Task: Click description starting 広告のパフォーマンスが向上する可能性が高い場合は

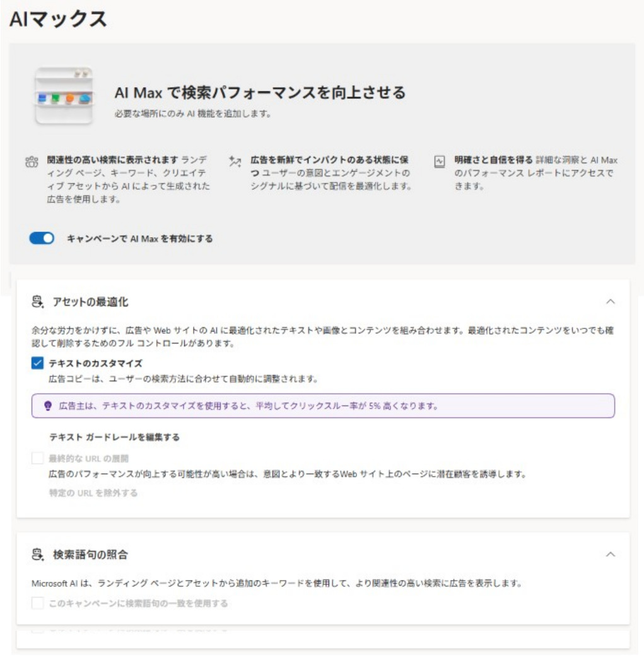Action: point(288,474)
